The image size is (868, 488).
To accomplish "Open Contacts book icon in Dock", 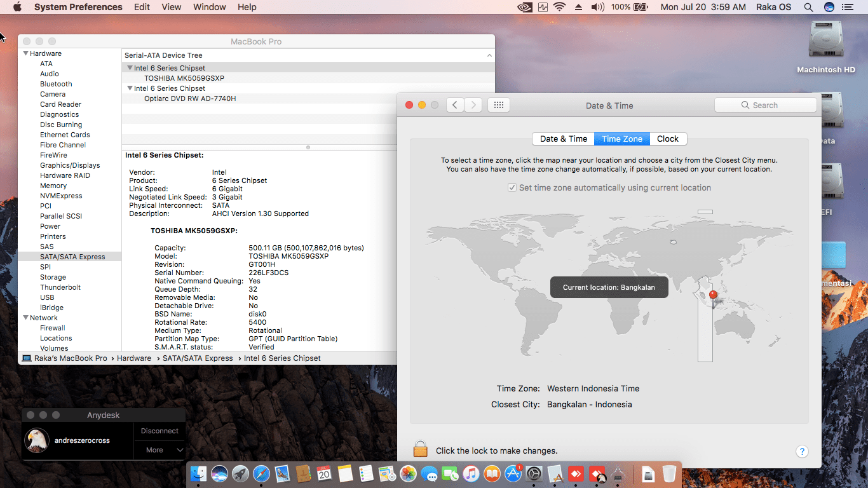I will click(x=303, y=473).
